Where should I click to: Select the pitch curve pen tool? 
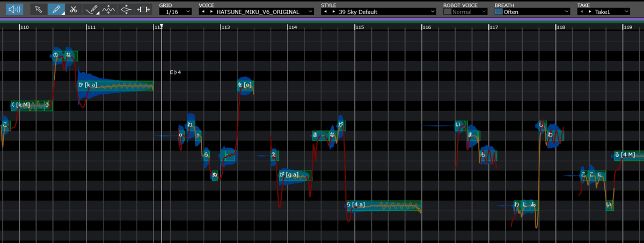[x=92, y=9]
